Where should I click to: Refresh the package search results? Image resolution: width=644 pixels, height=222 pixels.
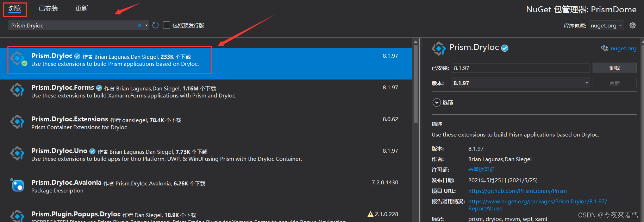(155, 25)
